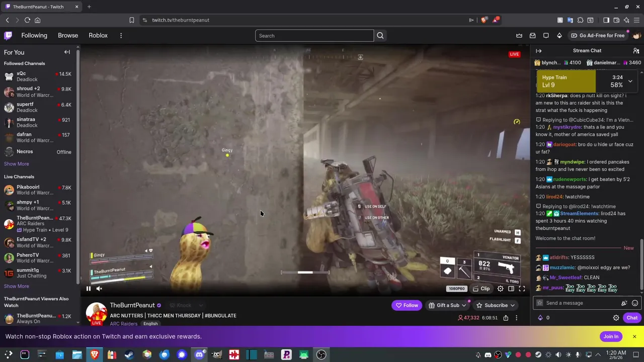Create a Clip of the stream
Screen dimensions: 644x362
click(480, 289)
